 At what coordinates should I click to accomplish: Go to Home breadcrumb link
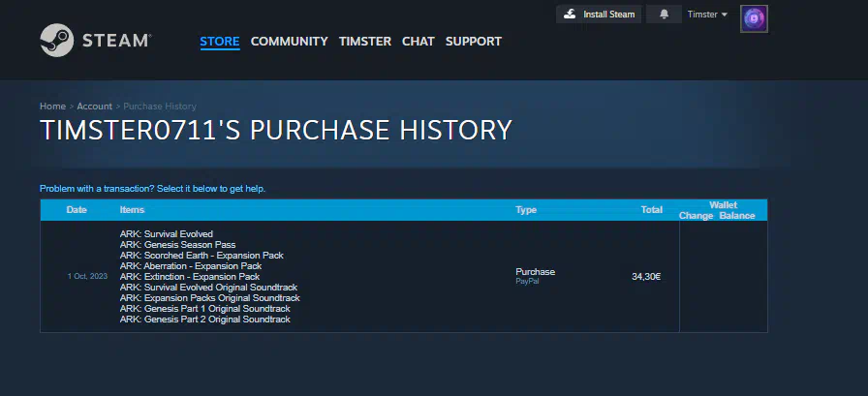52,107
